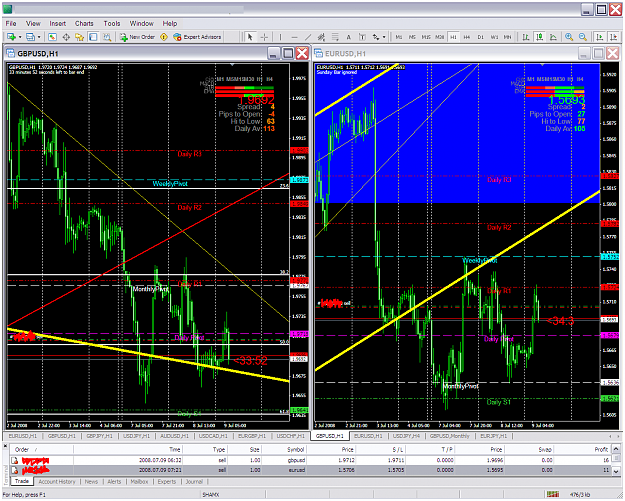Click the 476/3 kb traffic indicator
The width and height of the screenshot is (625, 501).
pyautogui.click(x=579, y=495)
